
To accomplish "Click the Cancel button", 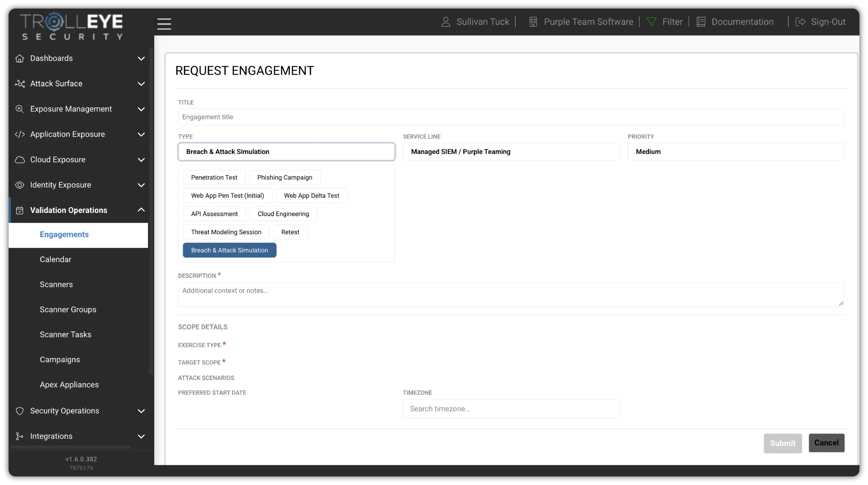I will 826,443.
